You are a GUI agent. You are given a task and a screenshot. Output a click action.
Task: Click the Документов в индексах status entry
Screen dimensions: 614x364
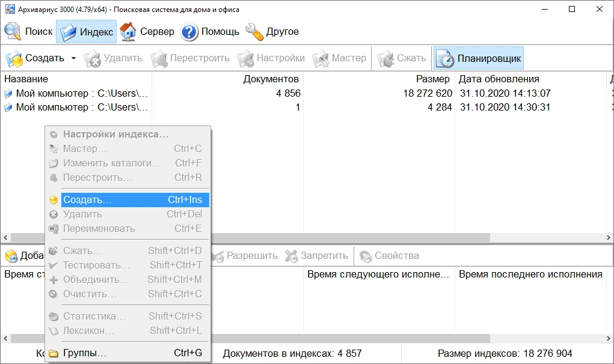click(292, 354)
